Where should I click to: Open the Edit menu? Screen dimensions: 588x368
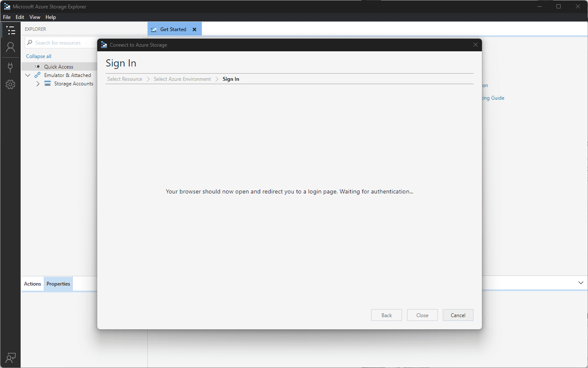point(20,17)
